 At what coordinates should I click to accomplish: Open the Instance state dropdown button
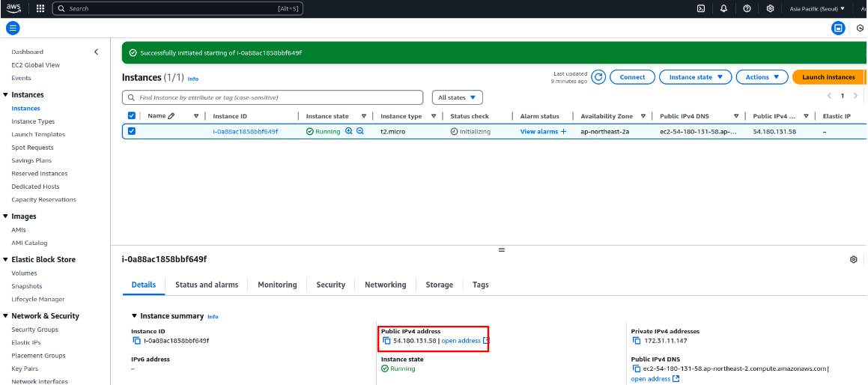695,77
